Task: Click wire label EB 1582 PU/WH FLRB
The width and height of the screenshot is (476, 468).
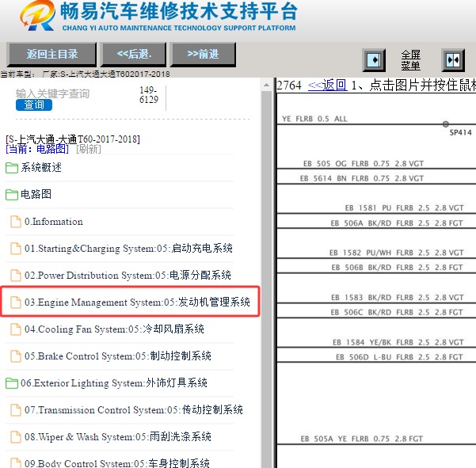Action: (x=397, y=253)
